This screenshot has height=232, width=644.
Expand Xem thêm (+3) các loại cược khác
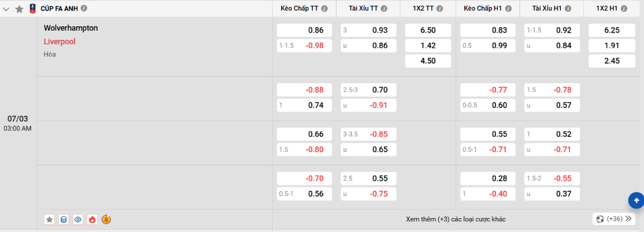(456, 219)
